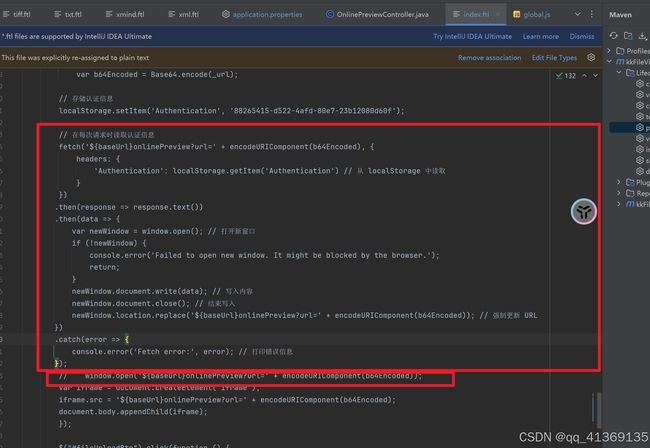This screenshot has height=448, width=650.
Task: Click the floating AI assistant round icon
Action: (x=583, y=211)
